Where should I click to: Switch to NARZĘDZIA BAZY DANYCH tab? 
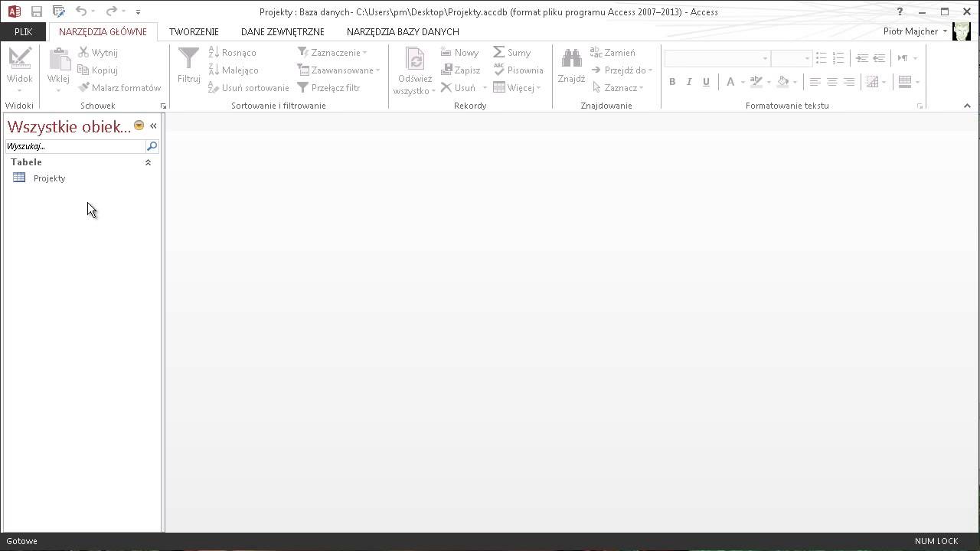403,31
